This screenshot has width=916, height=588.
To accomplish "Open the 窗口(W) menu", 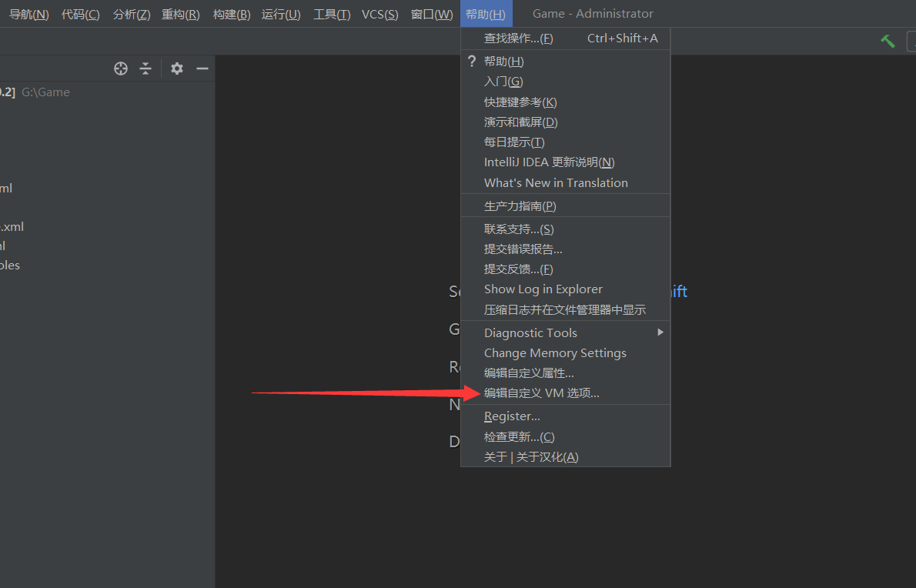I will click(432, 14).
